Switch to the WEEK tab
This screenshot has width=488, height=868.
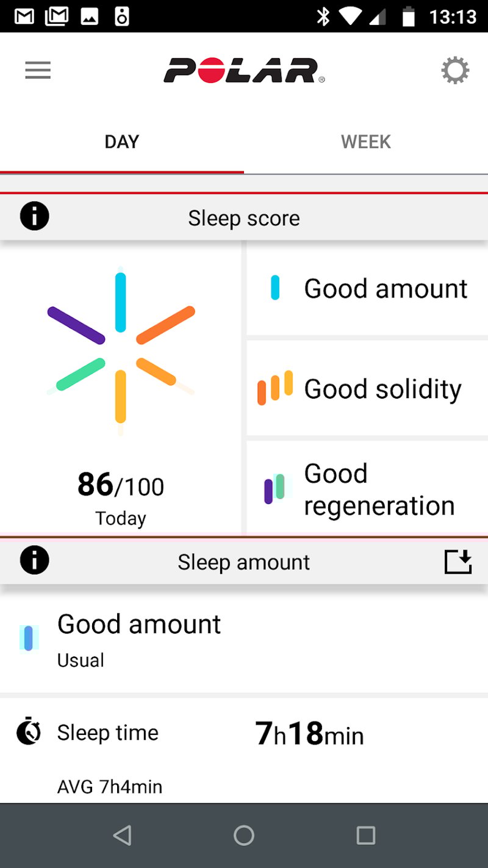(366, 142)
